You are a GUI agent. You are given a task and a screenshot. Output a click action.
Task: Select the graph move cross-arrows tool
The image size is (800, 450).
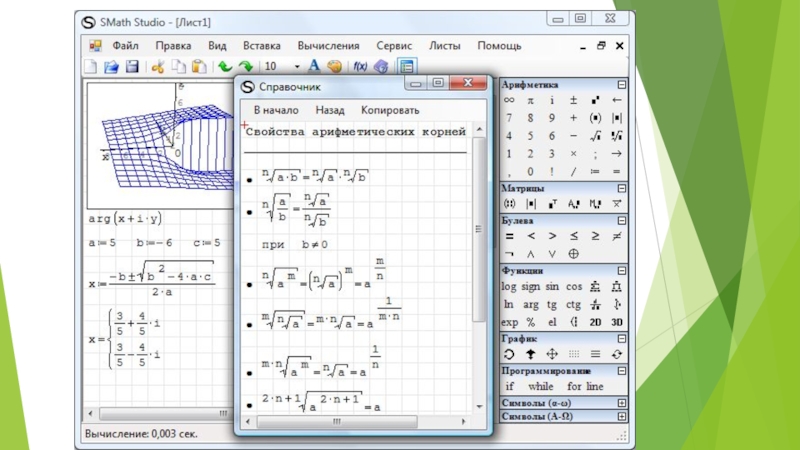[x=552, y=354]
